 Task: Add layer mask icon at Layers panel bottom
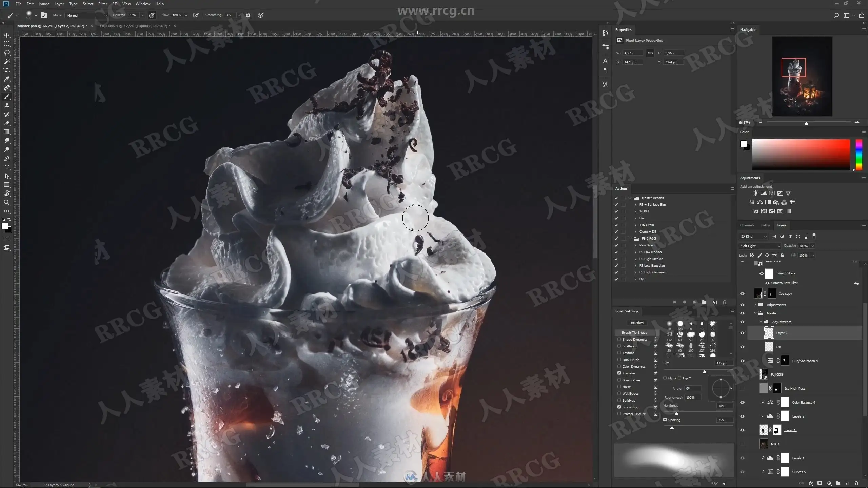point(820,483)
